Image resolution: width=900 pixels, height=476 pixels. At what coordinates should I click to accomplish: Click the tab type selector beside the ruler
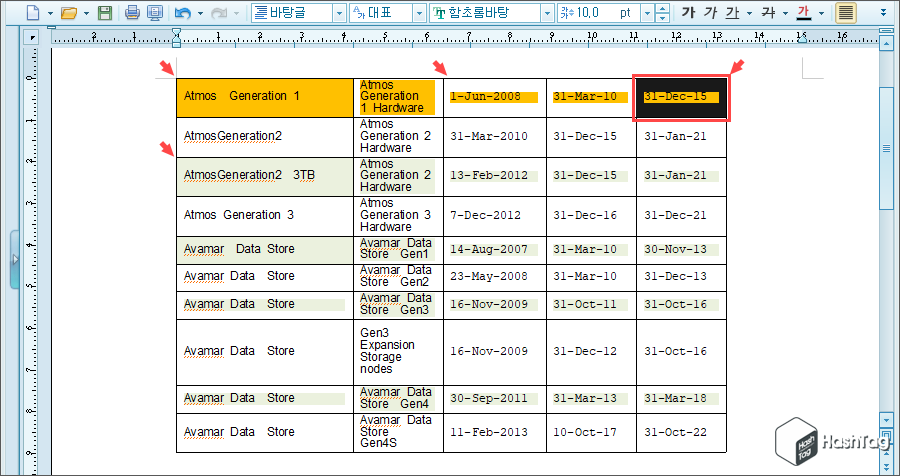(x=33, y=38)
